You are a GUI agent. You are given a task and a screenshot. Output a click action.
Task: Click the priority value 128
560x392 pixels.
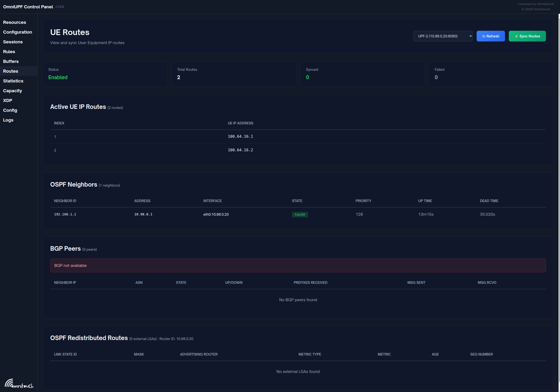(x=359, y=214)
